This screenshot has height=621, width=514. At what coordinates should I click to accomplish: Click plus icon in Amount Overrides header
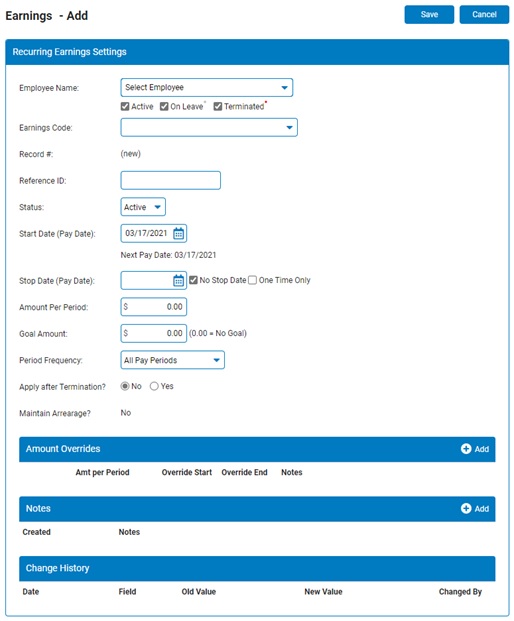tap(466, 449)
